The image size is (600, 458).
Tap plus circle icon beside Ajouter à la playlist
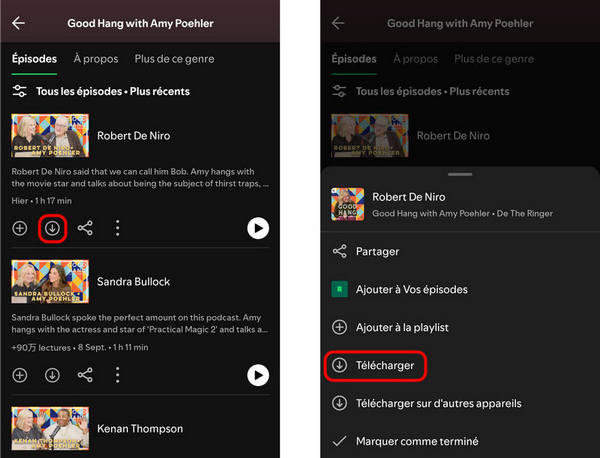click(x=339, y=328)
